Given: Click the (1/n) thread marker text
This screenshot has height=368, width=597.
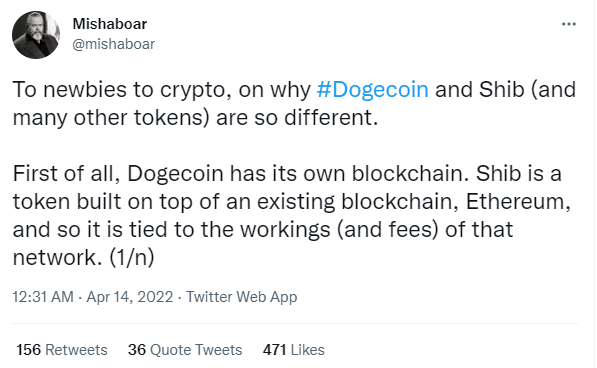Looking at the screenshot, I should (132, 257).
